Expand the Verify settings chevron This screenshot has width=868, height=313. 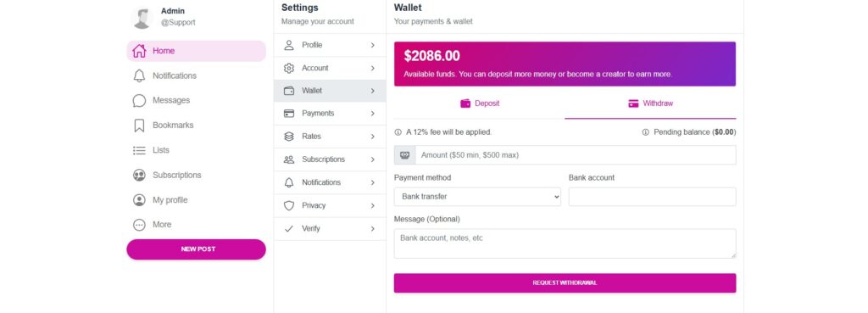coord(373,228)
